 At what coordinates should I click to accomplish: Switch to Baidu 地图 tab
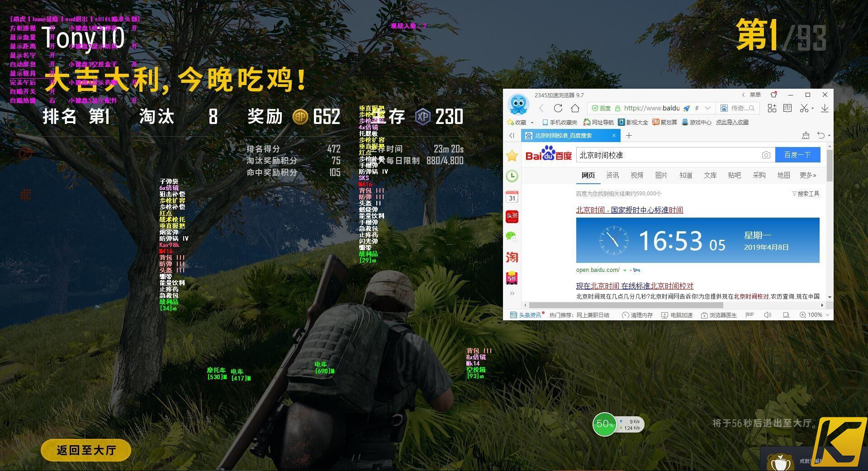(783, 175)
